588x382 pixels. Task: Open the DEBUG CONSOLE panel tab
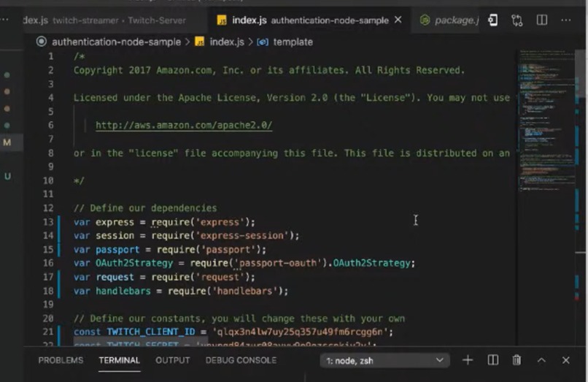[x=241, y=360]
